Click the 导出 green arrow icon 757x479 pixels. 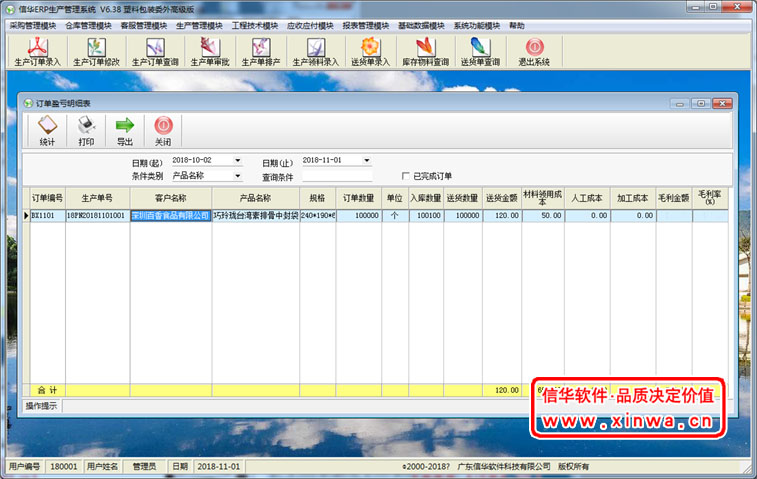coord(125,131)
